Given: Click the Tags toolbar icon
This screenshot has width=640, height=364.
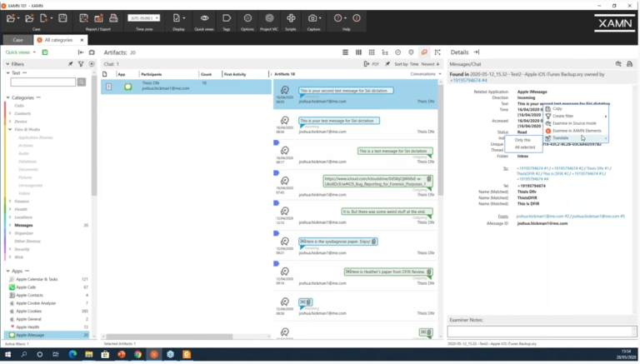Looking at the screenshot, I should pos(227,18).
